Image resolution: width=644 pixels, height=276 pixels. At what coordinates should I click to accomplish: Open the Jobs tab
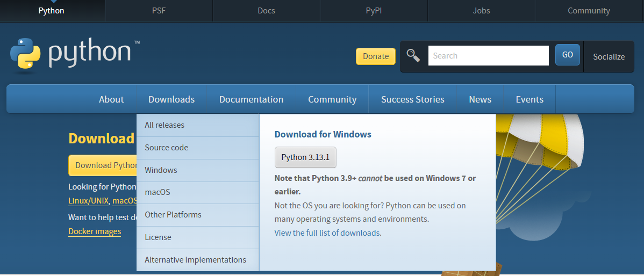[x=481, y=11]
